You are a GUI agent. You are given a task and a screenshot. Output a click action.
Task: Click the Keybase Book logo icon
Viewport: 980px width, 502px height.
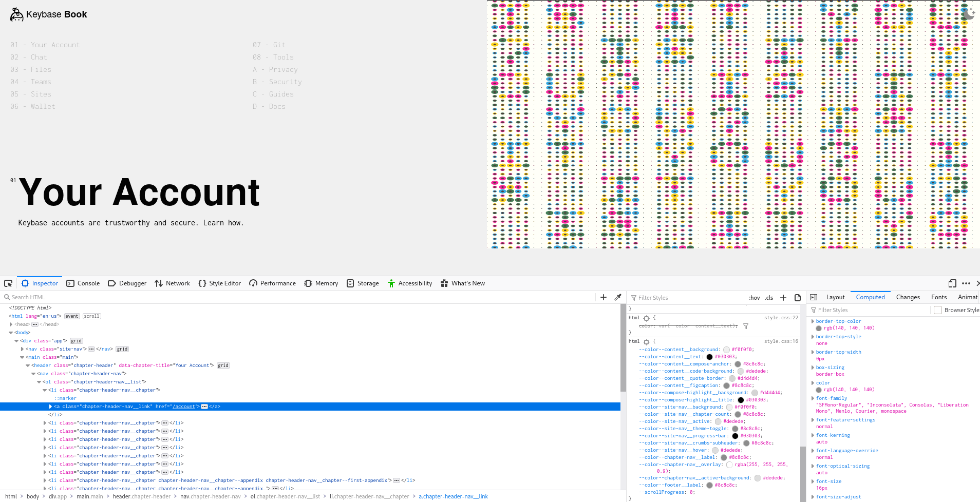pos(17,14)
